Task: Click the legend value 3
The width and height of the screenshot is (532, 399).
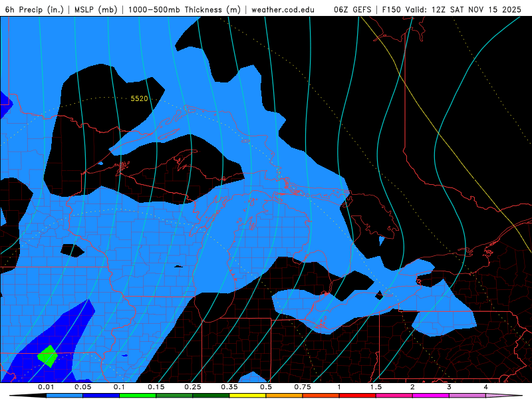Action: coord(450,387)
